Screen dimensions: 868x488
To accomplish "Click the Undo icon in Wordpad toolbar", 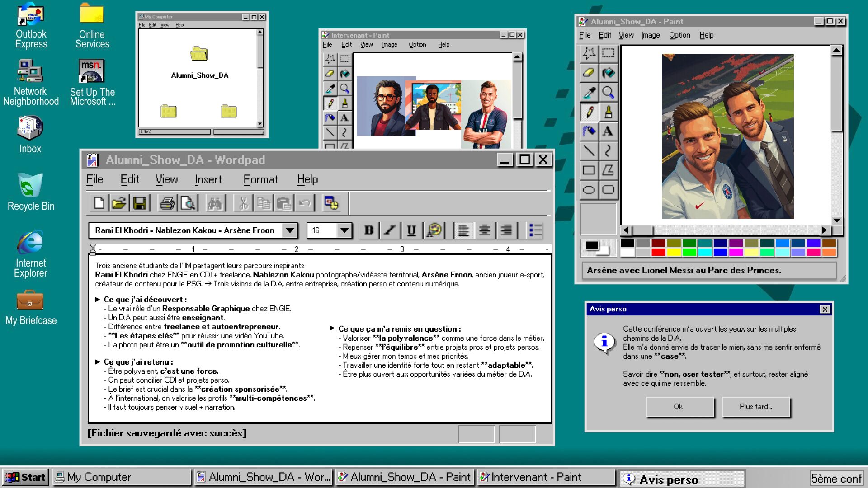I will 304,203.
